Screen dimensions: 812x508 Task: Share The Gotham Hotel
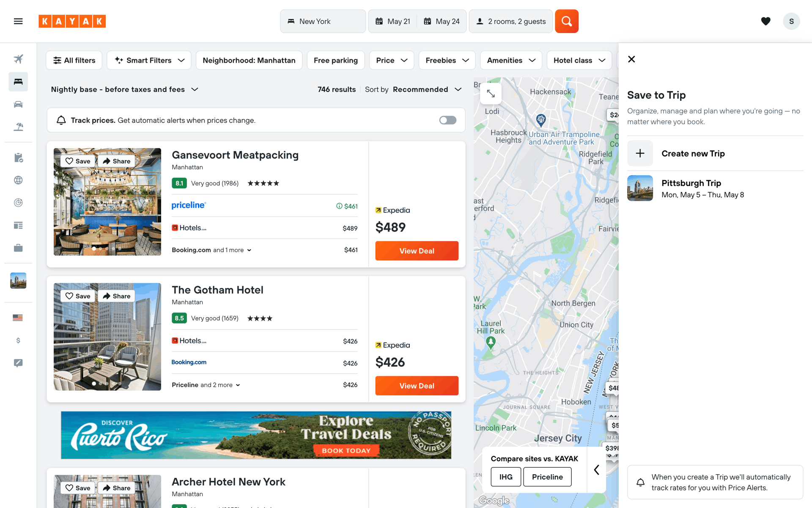(x=117, y=296)
